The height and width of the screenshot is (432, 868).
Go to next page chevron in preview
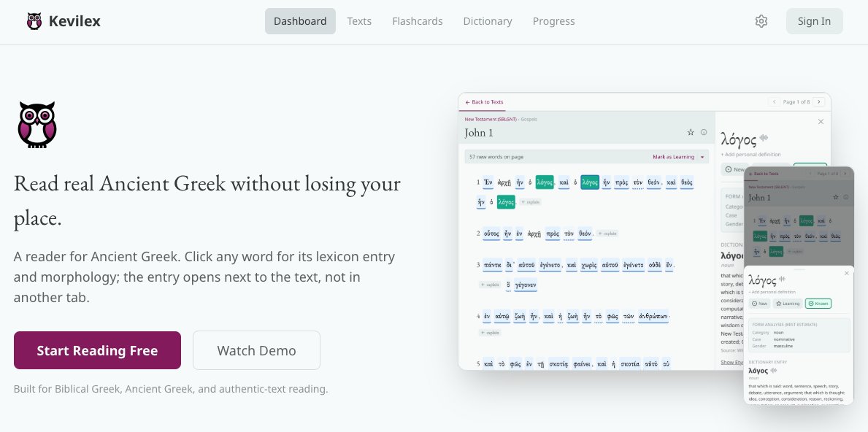819,101
